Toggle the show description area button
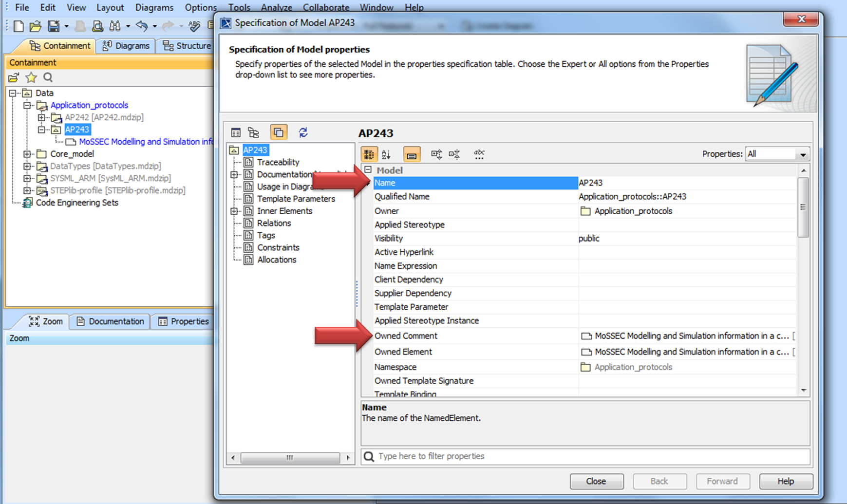This screenshot has height=504, width=847. click(x=412, y=154)
